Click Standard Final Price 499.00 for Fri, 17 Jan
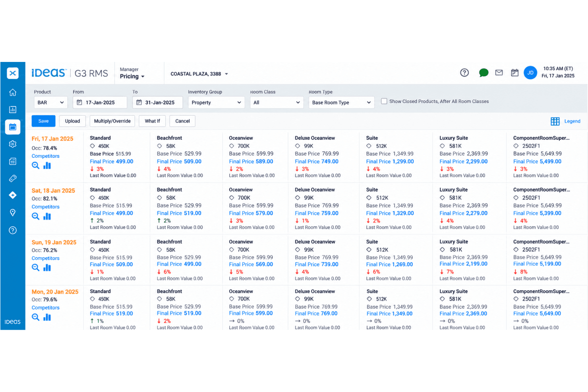Screen dimensions: 588x392 click(x=112, y=162)
